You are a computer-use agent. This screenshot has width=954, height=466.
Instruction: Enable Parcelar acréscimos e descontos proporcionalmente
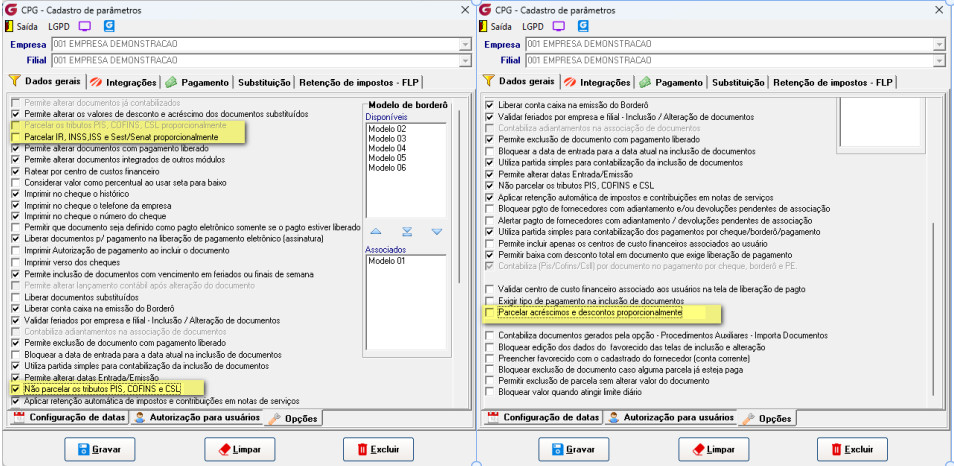490,312
